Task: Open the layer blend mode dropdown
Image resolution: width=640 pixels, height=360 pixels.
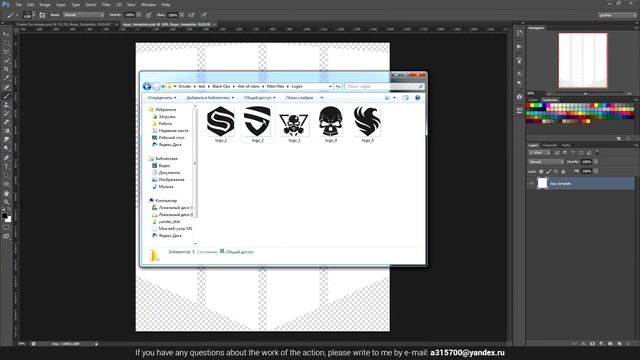Action: pyautogui.click(x=546, y=162)
